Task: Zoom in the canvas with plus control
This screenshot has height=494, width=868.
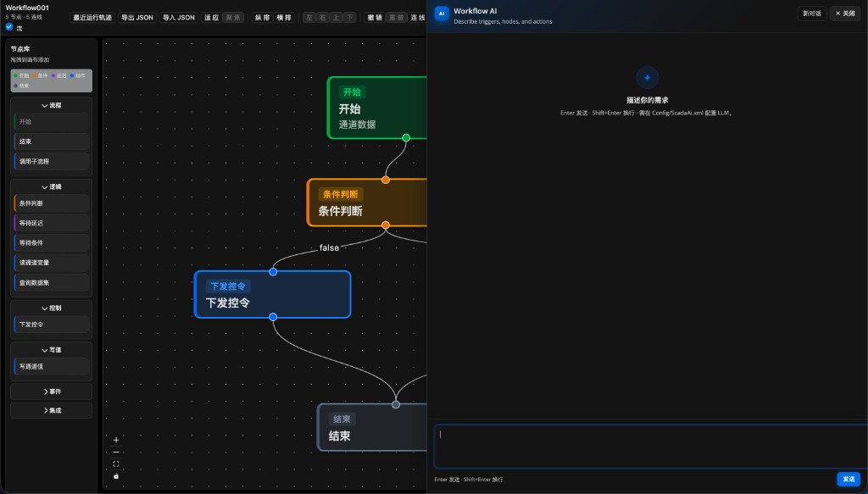Action: tap(115, 441)
